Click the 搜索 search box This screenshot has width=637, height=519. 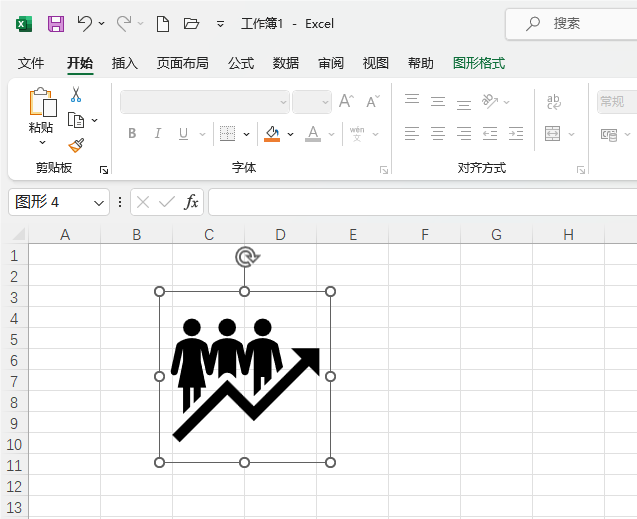tap(571, 24)
